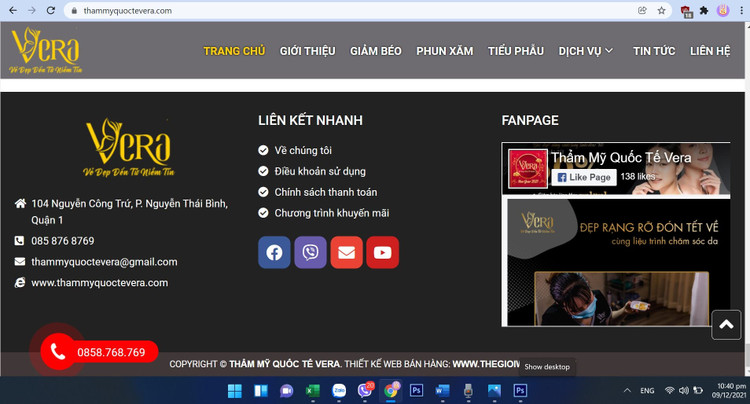Bookmark this page with star icon
Viewport: 750px width, 404px height.
[661, 10]
